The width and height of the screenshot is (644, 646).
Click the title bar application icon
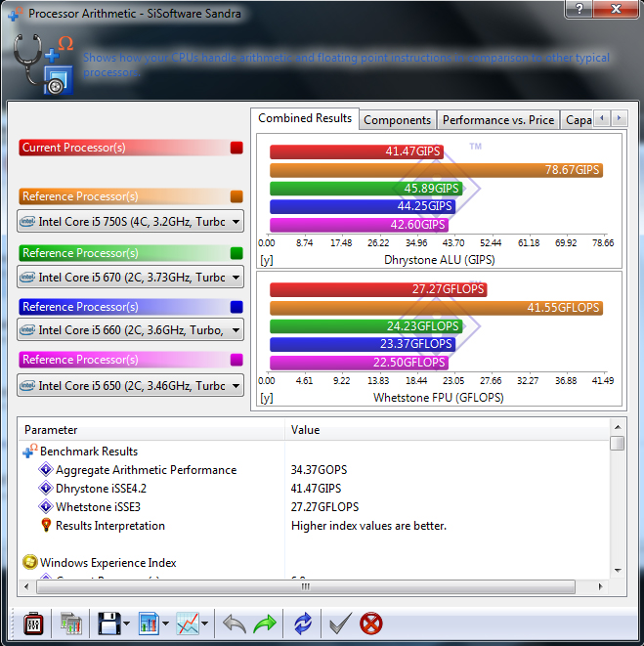tap(16, 14)
